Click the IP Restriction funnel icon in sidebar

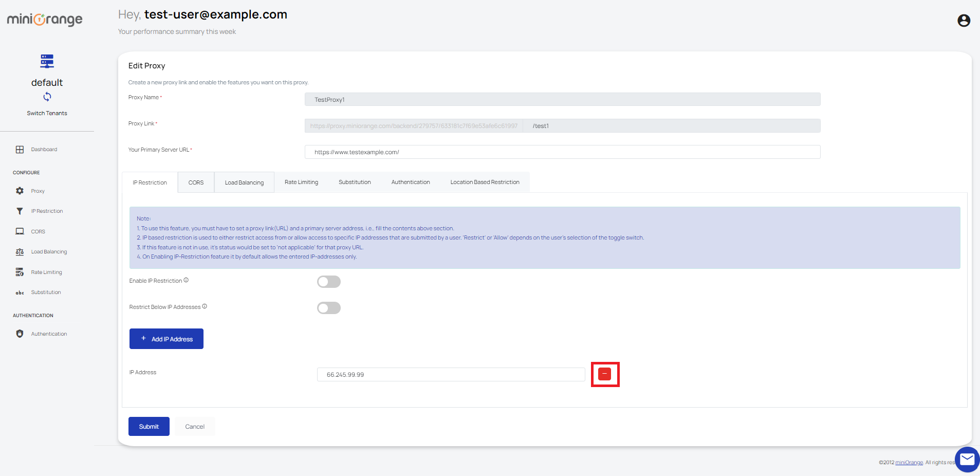(x=20, y=211)
